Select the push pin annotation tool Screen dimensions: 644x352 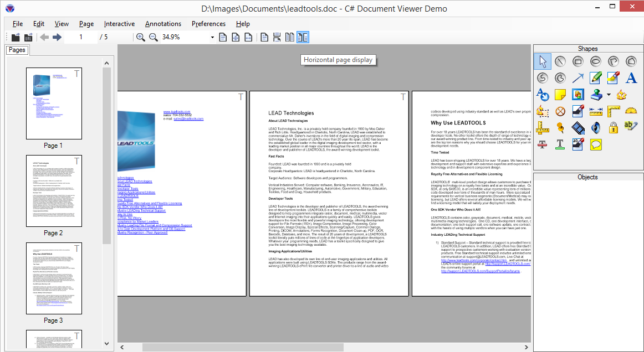tap(560, 128)
